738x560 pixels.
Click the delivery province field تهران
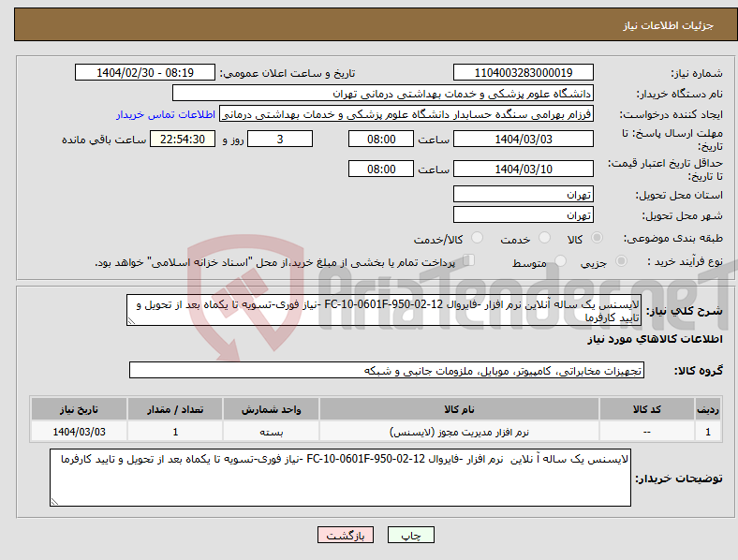[x=524, y=194]
